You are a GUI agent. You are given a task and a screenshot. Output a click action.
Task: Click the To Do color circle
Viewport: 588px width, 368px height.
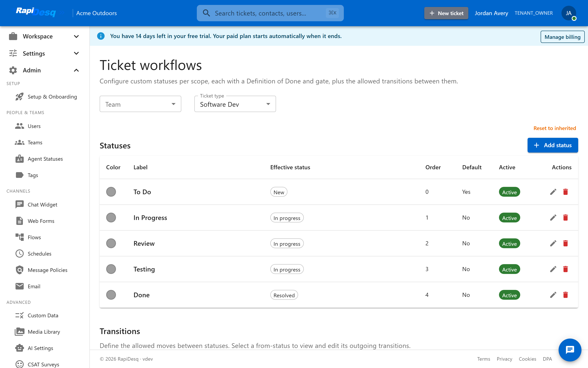pyautogui.click(x=111, y=192)
